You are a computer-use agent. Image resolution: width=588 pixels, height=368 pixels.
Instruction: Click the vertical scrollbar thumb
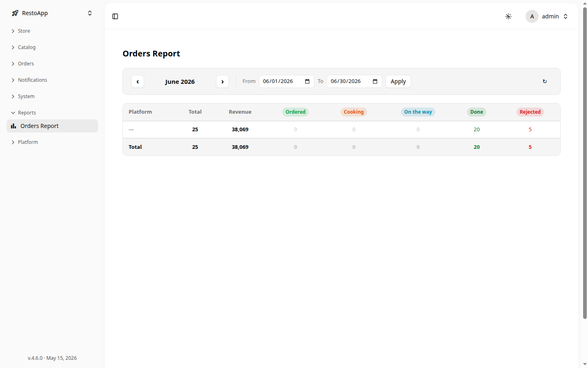[585, 163]
